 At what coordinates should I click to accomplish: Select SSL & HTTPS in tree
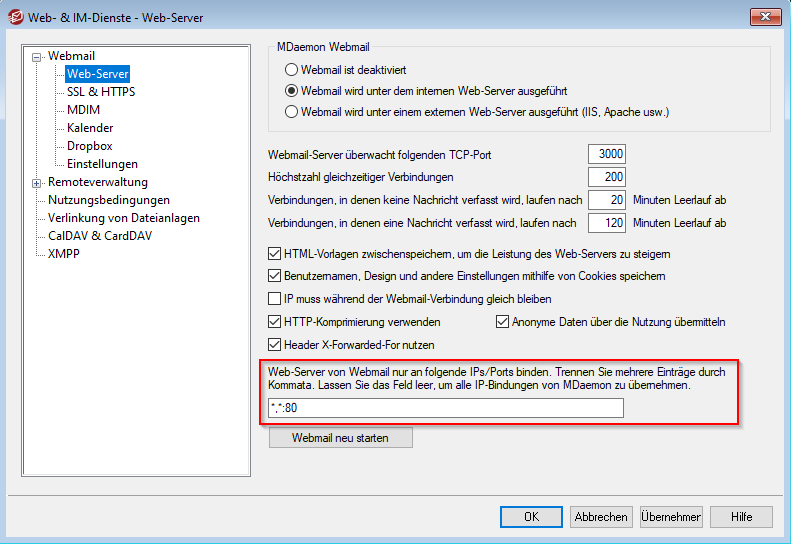pos(100,92)
